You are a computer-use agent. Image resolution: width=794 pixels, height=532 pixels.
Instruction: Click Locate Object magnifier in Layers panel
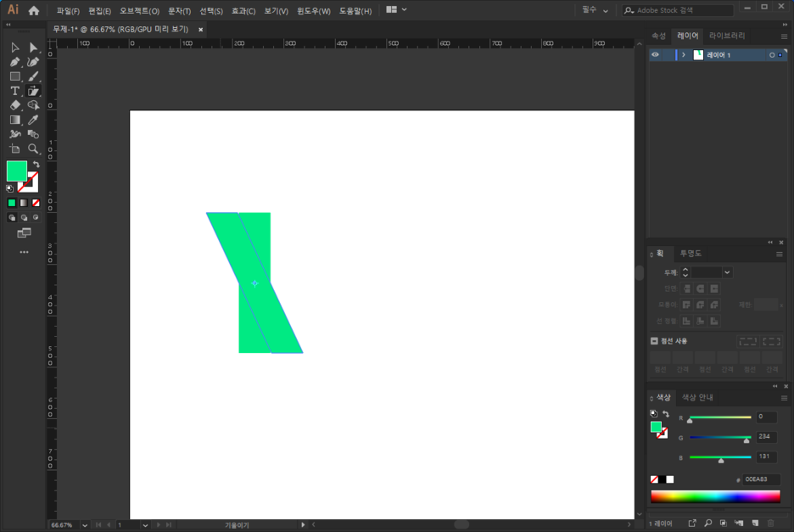tap(708, 523)
